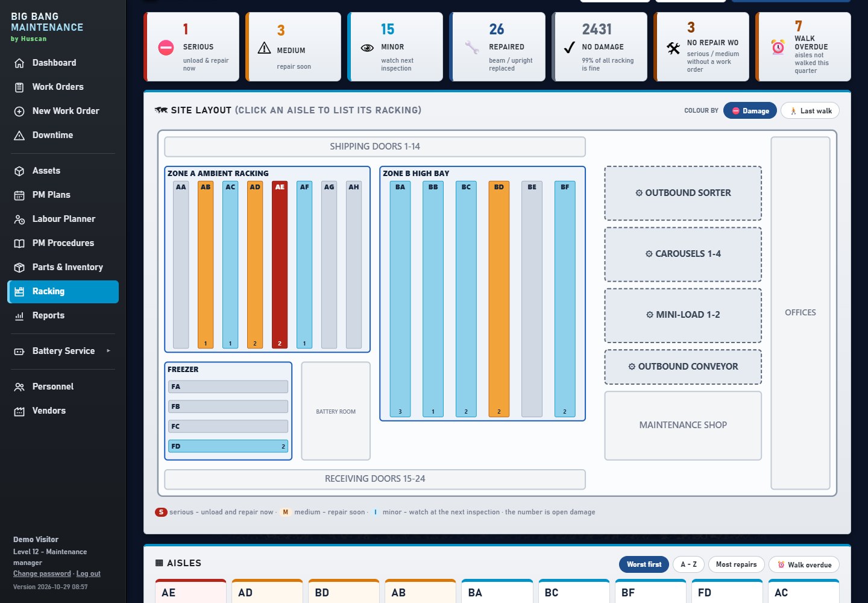Screen dimensions: 868x603
Task: Colour layout by Last walk
Action: 810,111
